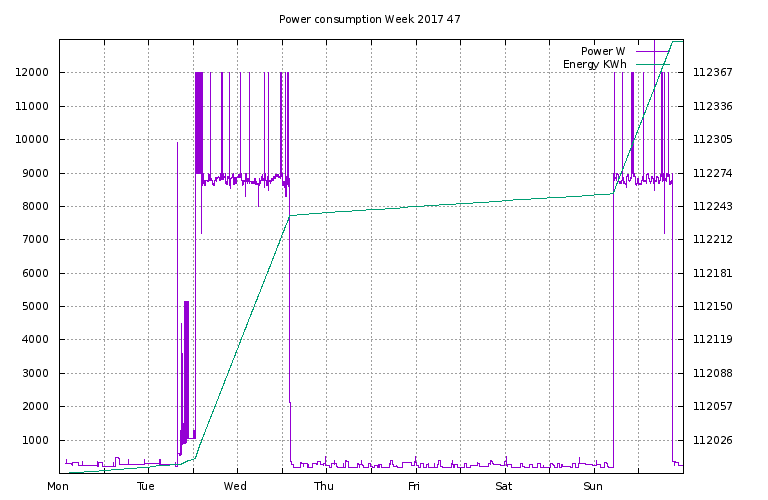Screen dimensions: 768x500
Task: Click the 112181 right axis value
Action: [x=713, y=273]
